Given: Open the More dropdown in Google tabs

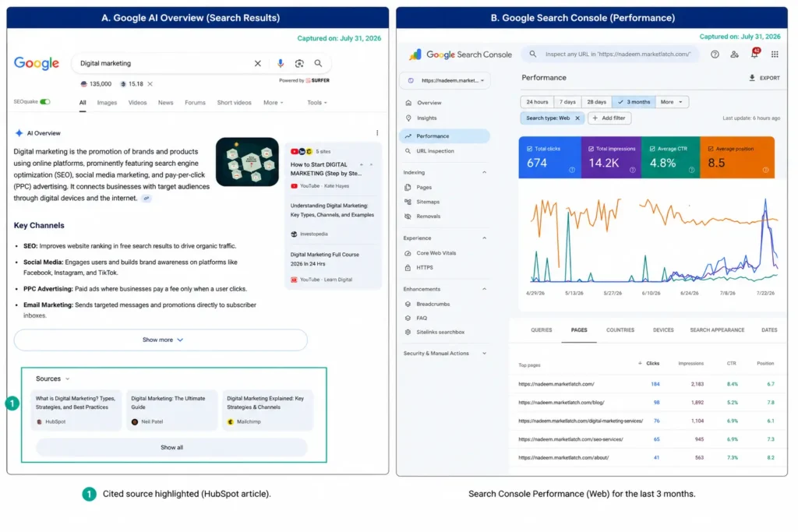Looking at the screenshot, I should click(x=274, y=103).
